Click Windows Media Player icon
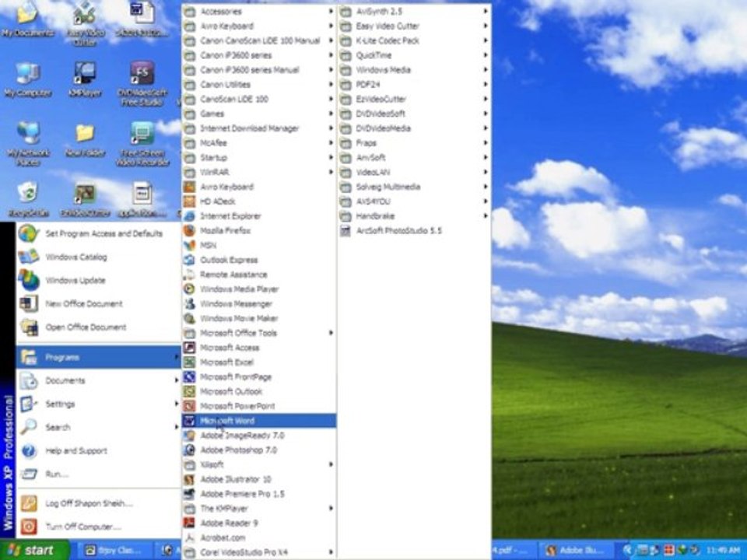Screen dimensions: 747x560 pos(190,289)
